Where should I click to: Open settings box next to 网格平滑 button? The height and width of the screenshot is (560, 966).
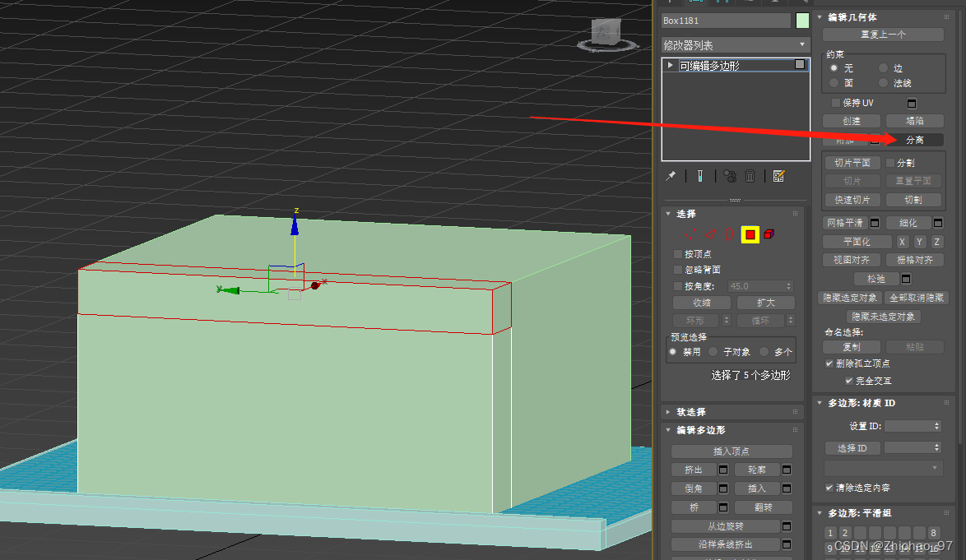point(874,223)
